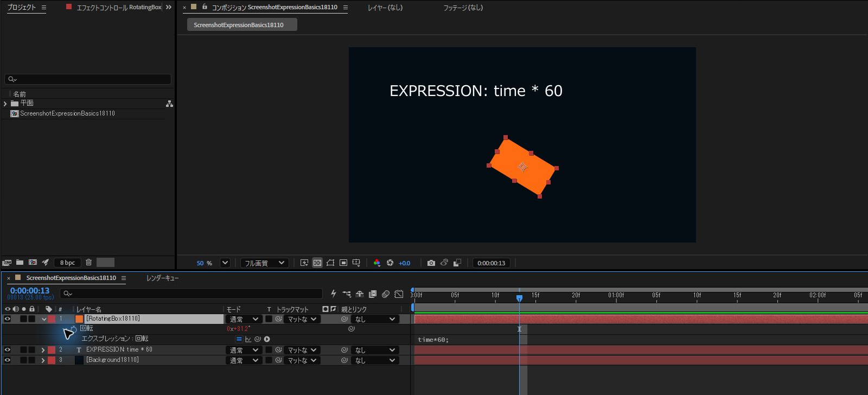The image size is (868, 395).
Task: Open the フル画質 resolution dropdown
Action: (x=265, y=263)
